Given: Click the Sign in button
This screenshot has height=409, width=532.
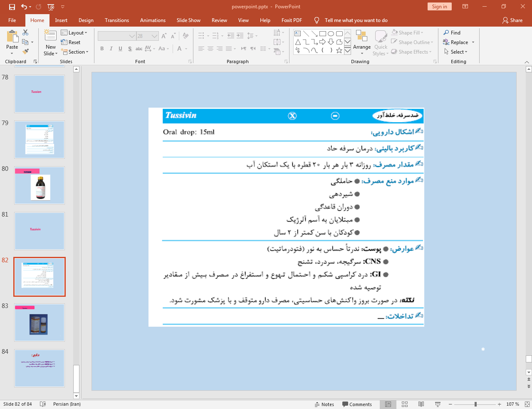Looking at the screenshot, I should (x=439, y=7).
